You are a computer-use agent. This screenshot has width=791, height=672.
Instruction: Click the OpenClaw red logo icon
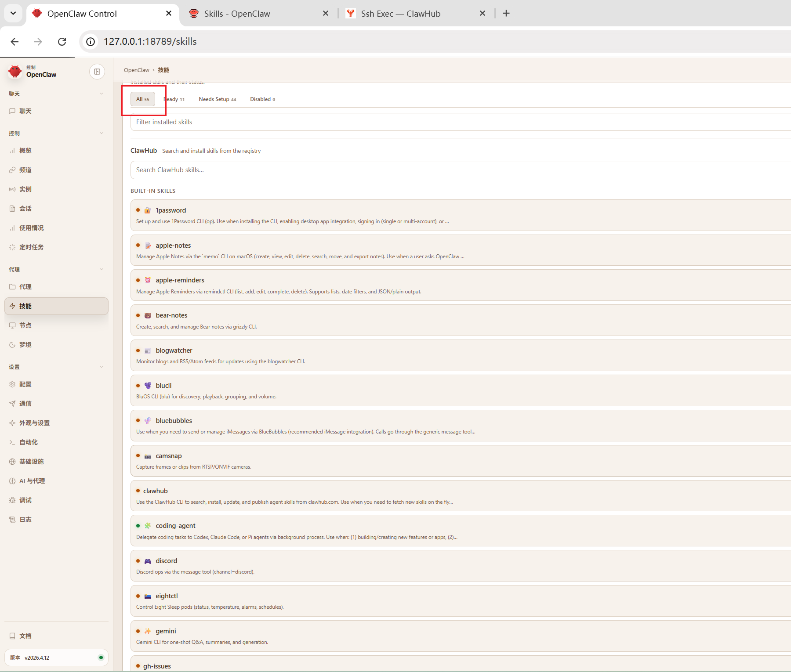15,71
